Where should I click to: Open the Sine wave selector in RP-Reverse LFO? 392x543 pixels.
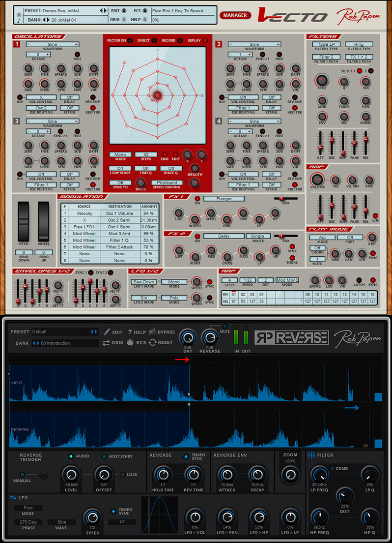[61, 522]
